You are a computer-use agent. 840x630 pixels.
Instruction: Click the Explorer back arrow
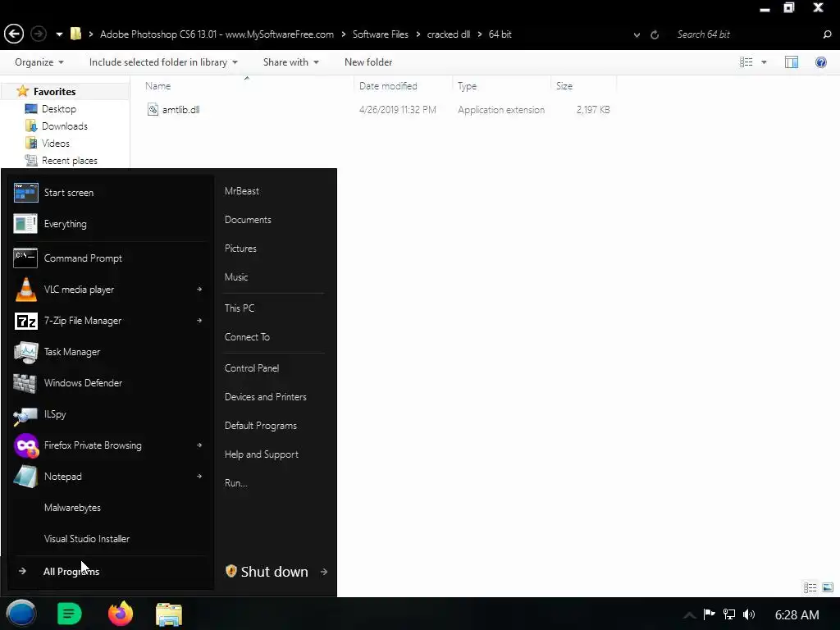[14, 34]
